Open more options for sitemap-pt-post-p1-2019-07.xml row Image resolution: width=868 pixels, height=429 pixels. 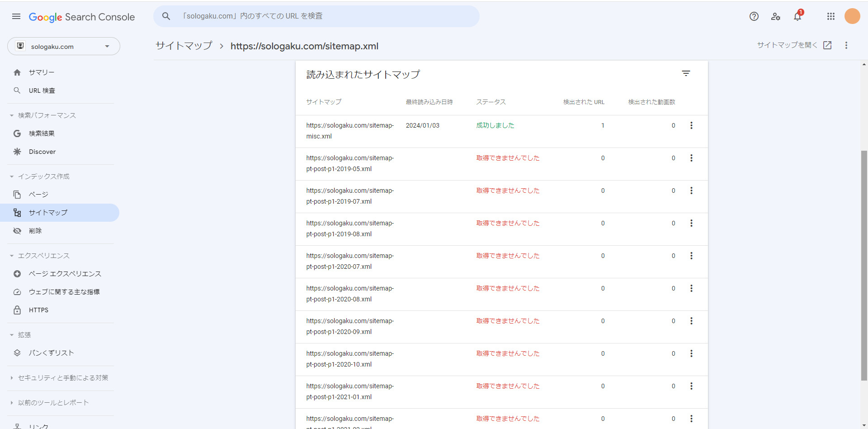click(x=691, y=191)
